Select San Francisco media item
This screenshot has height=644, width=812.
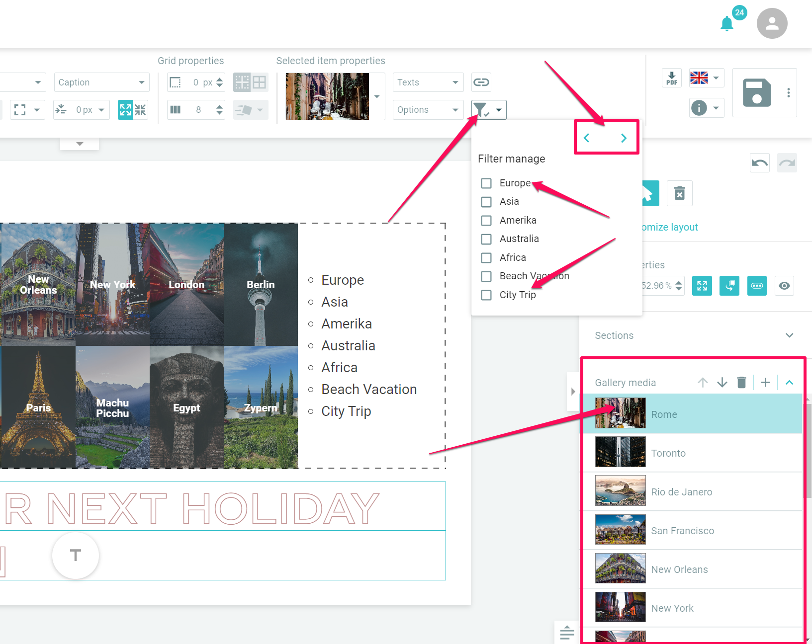692,530
